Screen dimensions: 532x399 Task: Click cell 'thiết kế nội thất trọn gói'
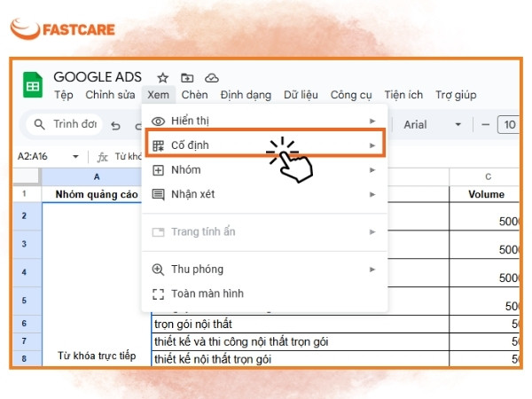(300, 359)
